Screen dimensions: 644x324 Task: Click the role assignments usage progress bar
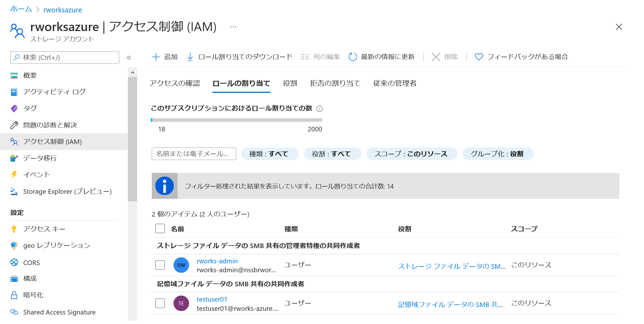[x=237, y=120]
